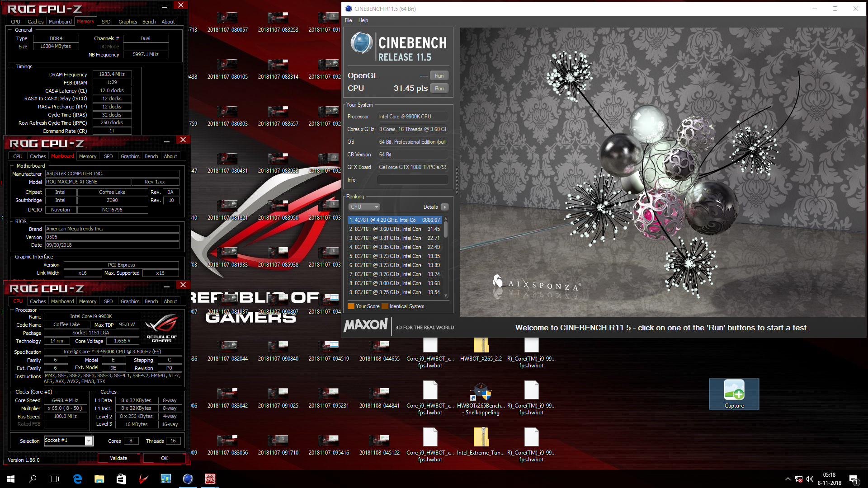Viewport: 868px width, 488px height.
Task: Open the action center notification icon
Action: click(854, 479)
